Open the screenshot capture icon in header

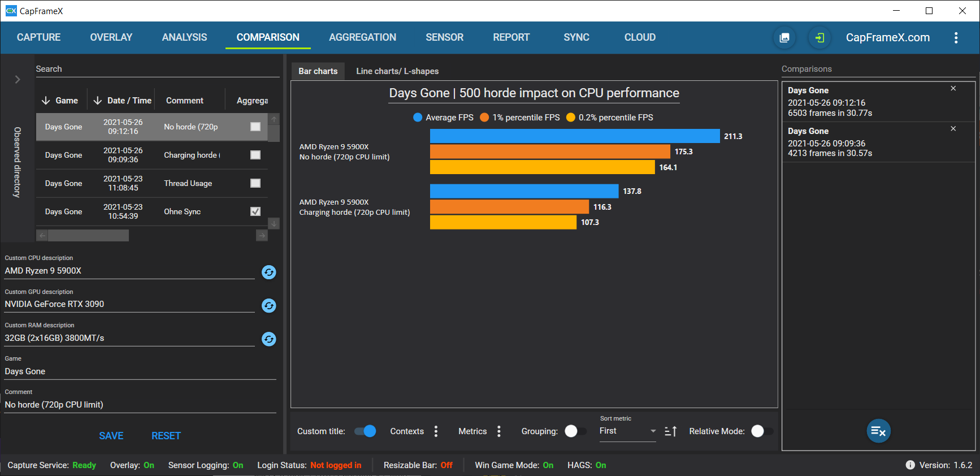[784, 38]
